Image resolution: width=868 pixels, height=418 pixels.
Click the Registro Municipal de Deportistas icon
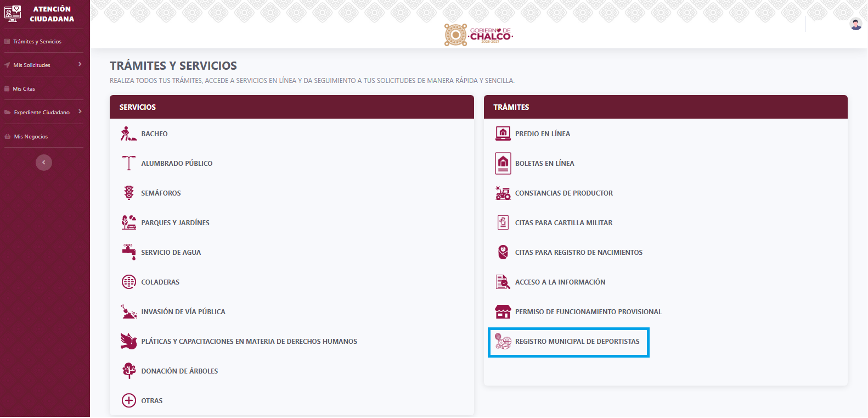(503, 341)
